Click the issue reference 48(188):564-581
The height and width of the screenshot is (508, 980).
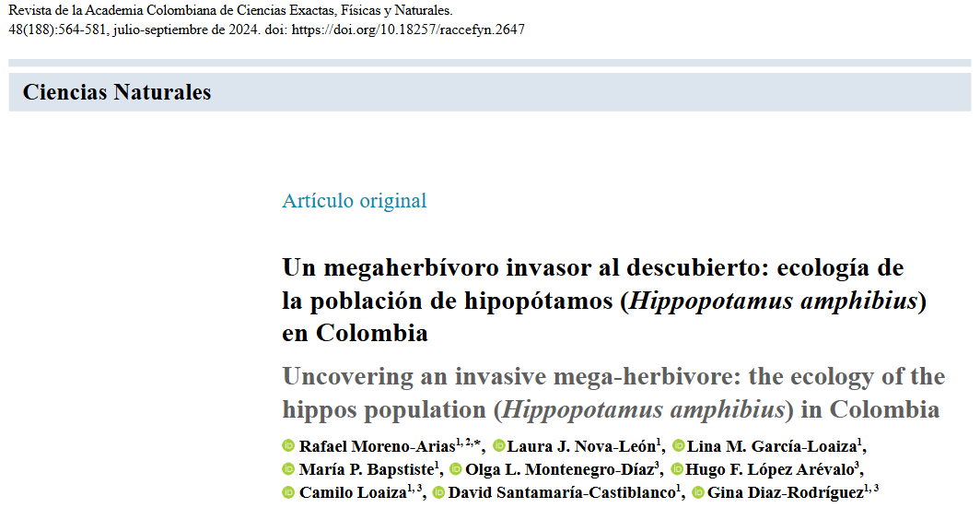tap(57, 30)
